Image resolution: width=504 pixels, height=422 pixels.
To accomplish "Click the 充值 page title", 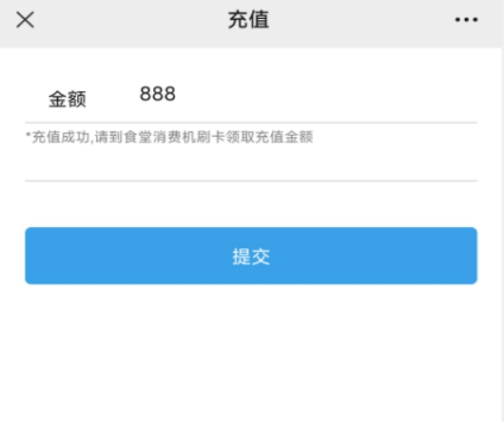I will point(248,20).
